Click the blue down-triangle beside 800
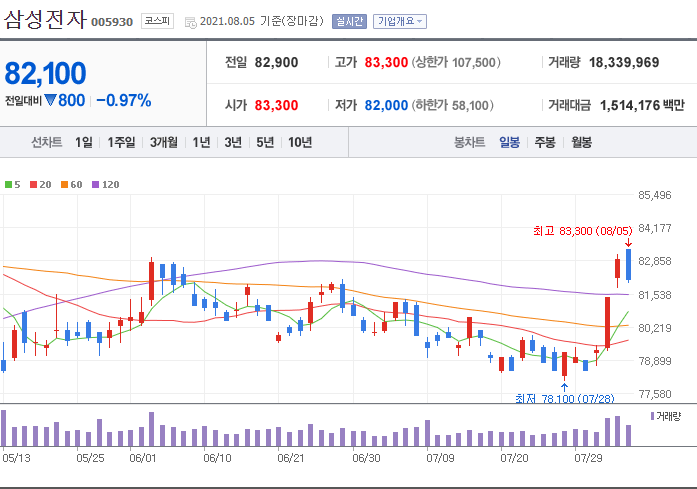The width and height of the screenshot is (697, 489). click(x=50, y=100)
